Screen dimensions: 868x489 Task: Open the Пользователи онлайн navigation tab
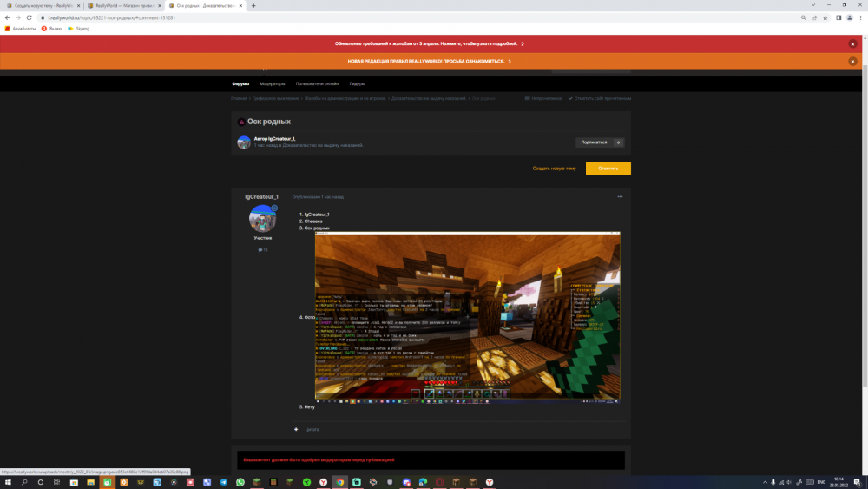[x=317, y=83]
